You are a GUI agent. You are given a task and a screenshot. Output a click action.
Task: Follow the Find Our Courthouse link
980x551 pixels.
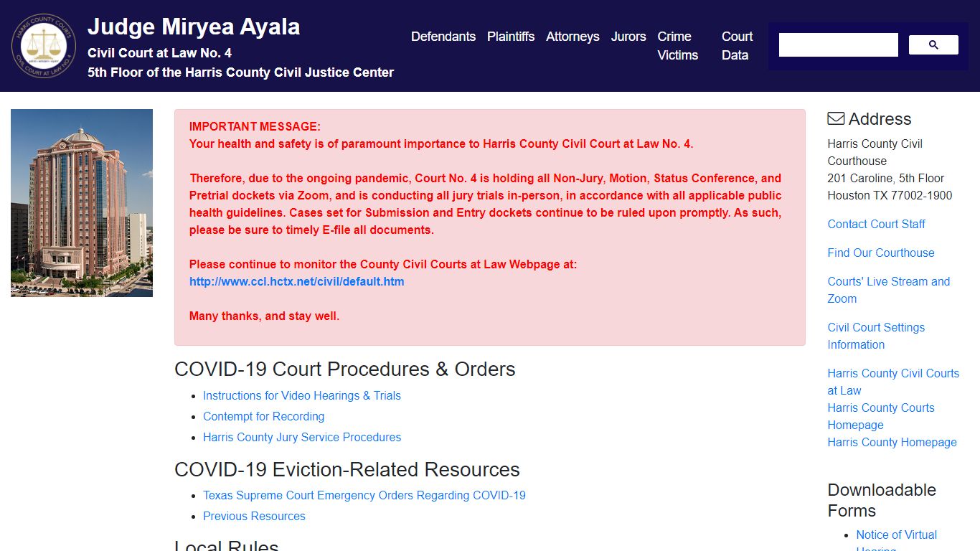pos(881,253)
